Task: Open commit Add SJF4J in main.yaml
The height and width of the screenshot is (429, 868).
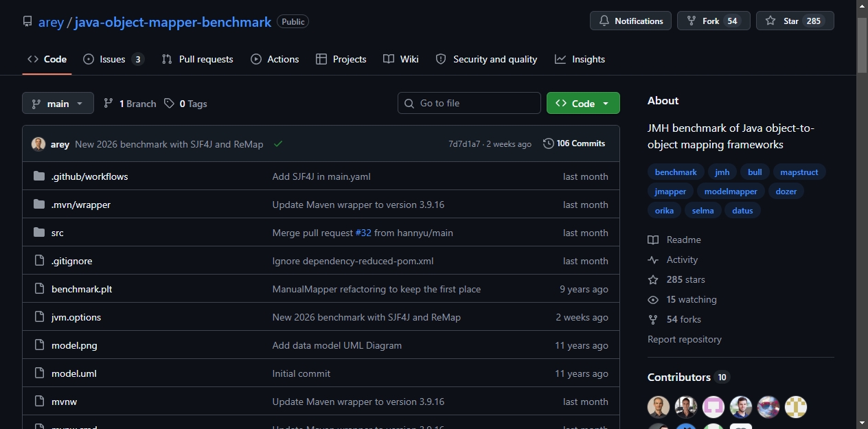Action: [x=321, y=176]
